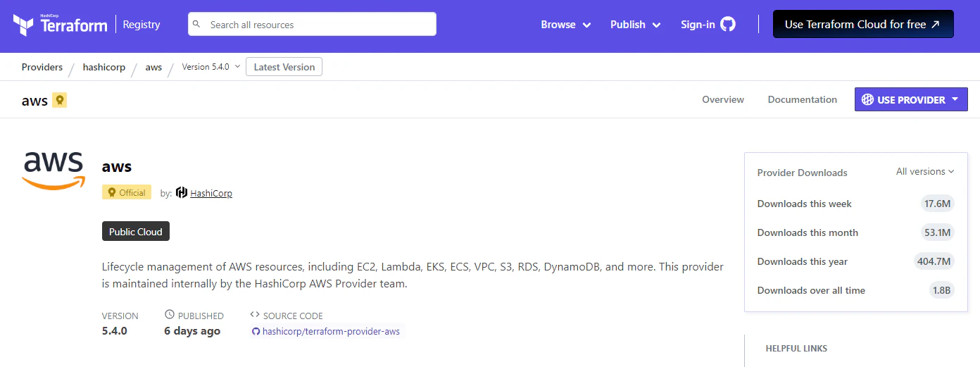The width and height of the screenshot is (980, 367).
Task: Open the HashiCorp author link
Action: (x=211, y=193)
